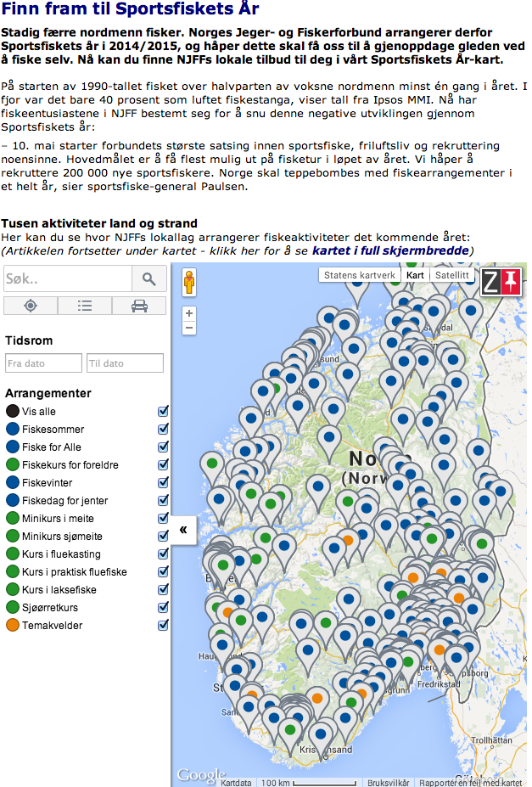Uncheck the Temakvelder checkbox
The image size is (532, 787).
coord(163,625)
